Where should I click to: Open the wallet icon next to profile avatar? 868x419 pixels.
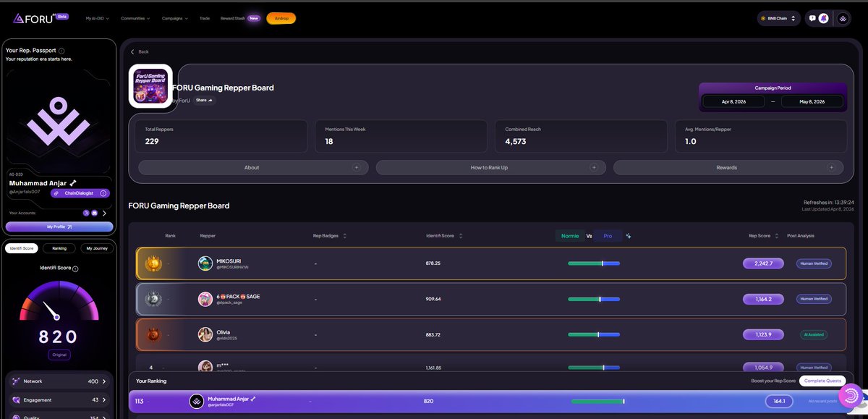841,19
